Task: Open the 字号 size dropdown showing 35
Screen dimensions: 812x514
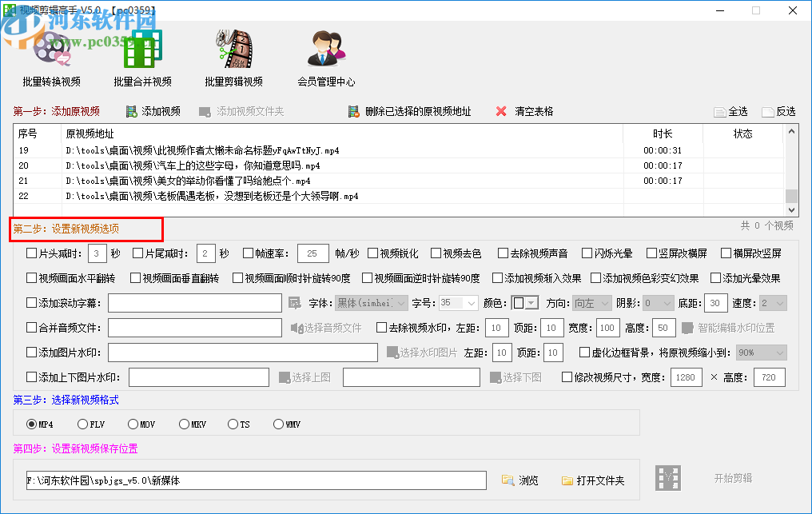Action: (469, 304)
